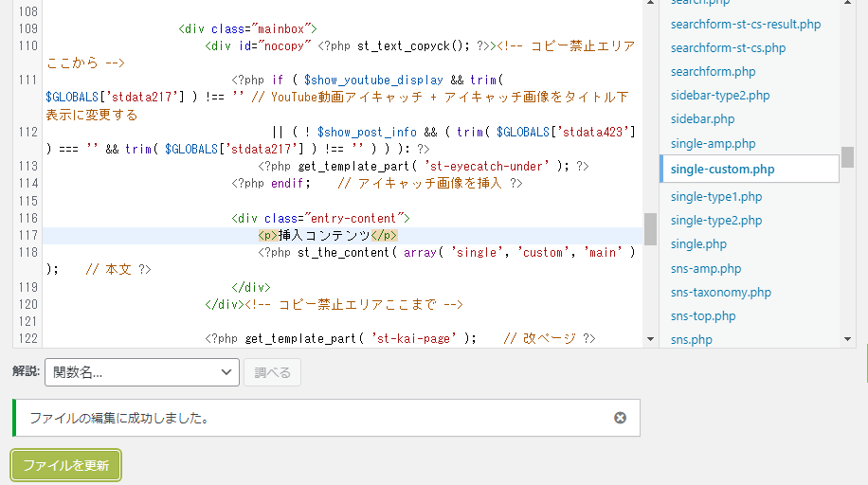Open searchform.php in file list
This screenshot has width=868, height=485.
[713, 72]
